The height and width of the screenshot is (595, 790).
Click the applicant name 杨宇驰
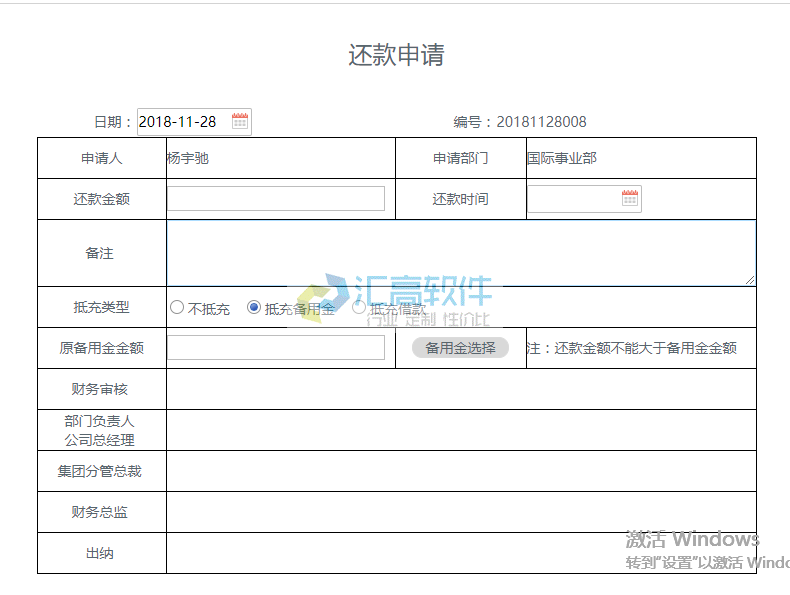point(188,158)
